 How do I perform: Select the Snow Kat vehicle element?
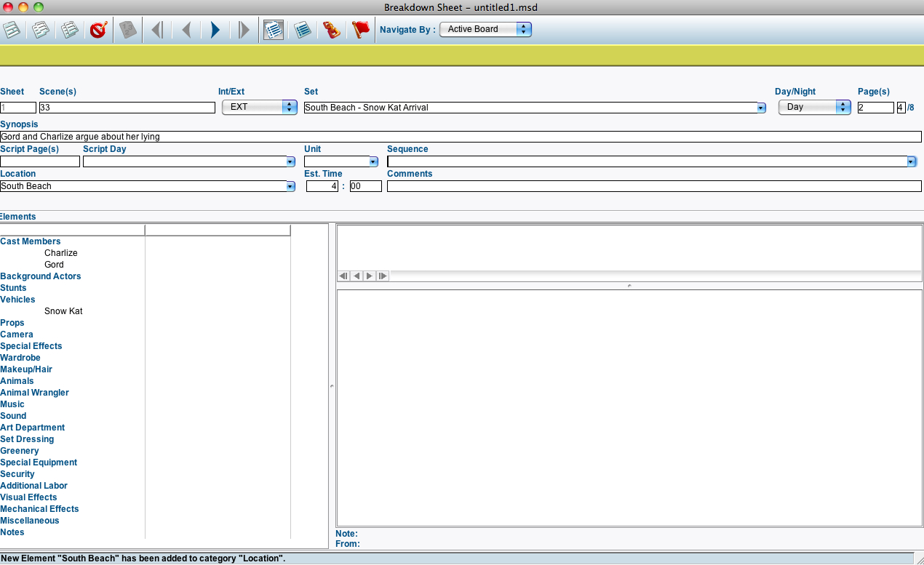click(63, 311)
